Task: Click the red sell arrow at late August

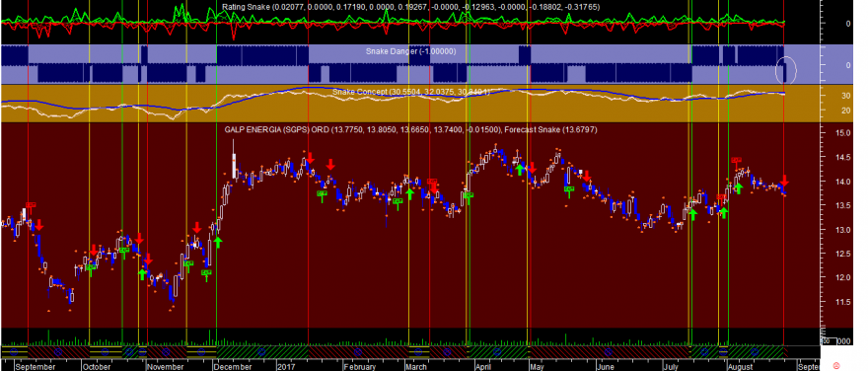Action: [784, 182]
